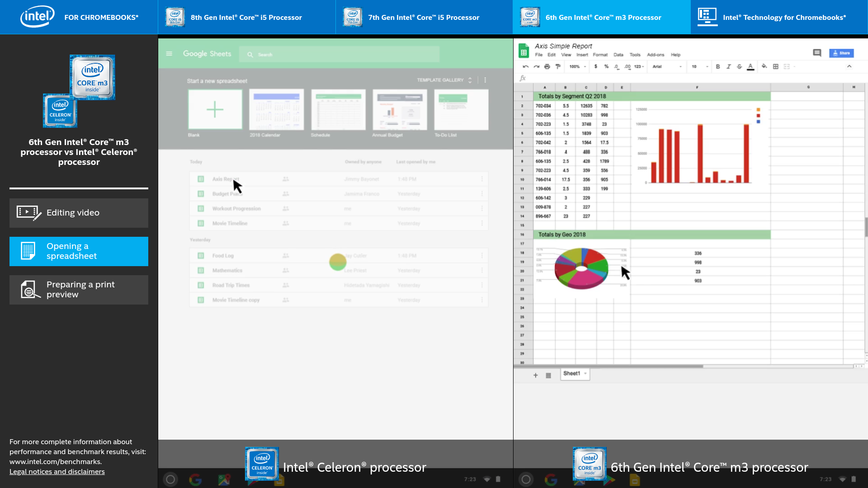Open the To-Do List template

tap(461, 109)
